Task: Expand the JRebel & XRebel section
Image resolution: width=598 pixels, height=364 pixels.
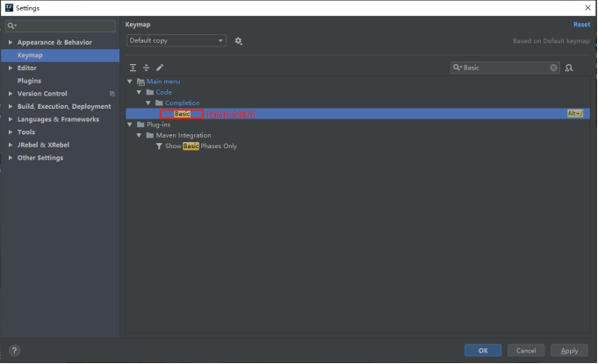Action: [11, 145]
